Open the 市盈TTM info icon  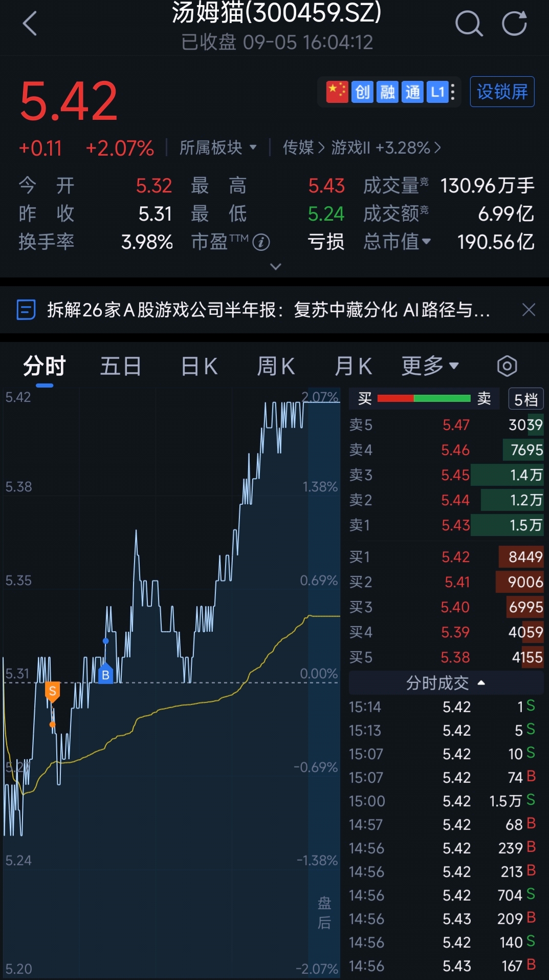tap(261, 242)
